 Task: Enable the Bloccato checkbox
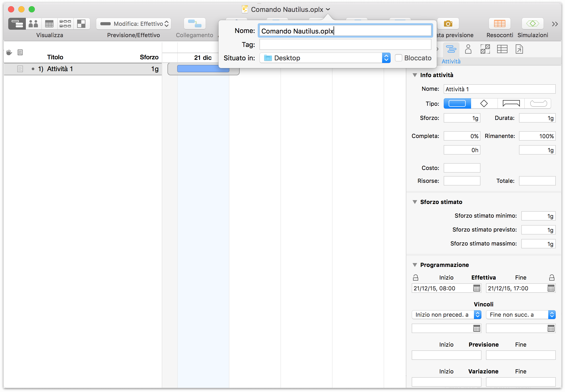pyautogui.click(x=399, y=58)
